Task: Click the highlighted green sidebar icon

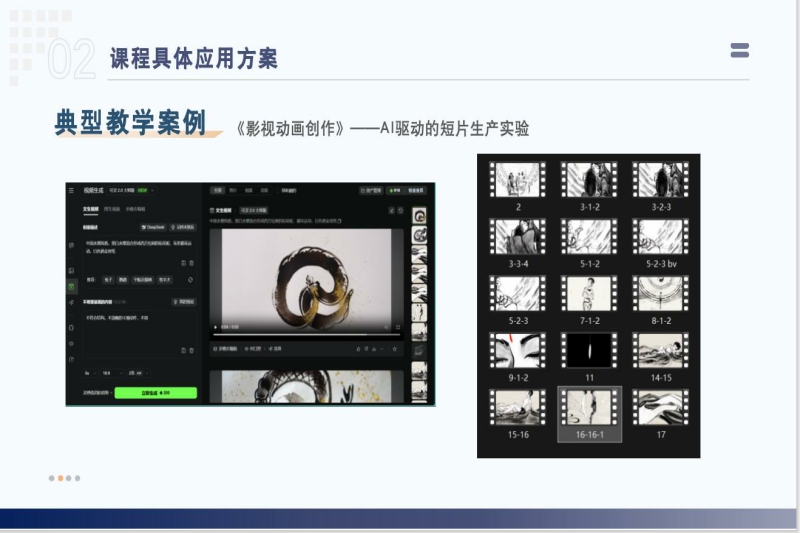Action: (x=71, y=287)
